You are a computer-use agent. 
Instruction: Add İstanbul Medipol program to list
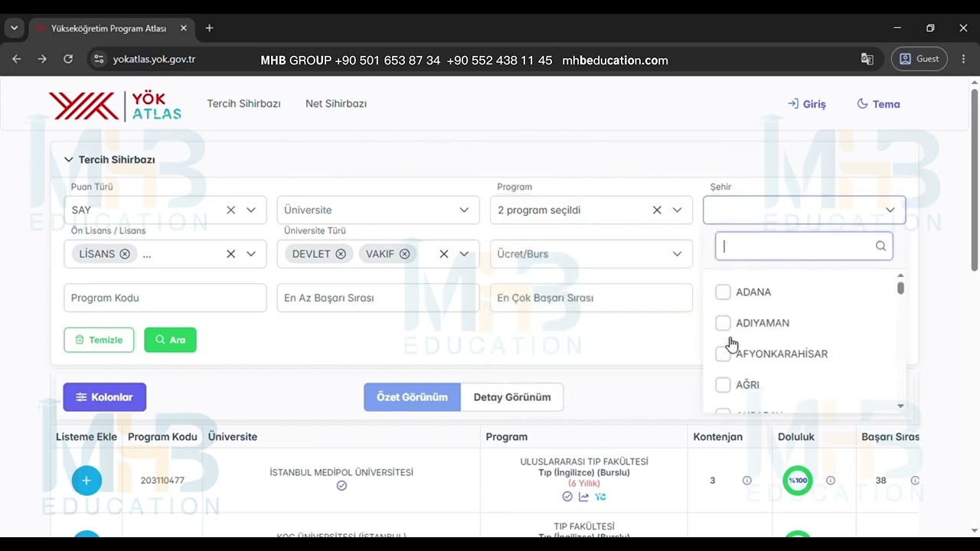coord(87,481)
